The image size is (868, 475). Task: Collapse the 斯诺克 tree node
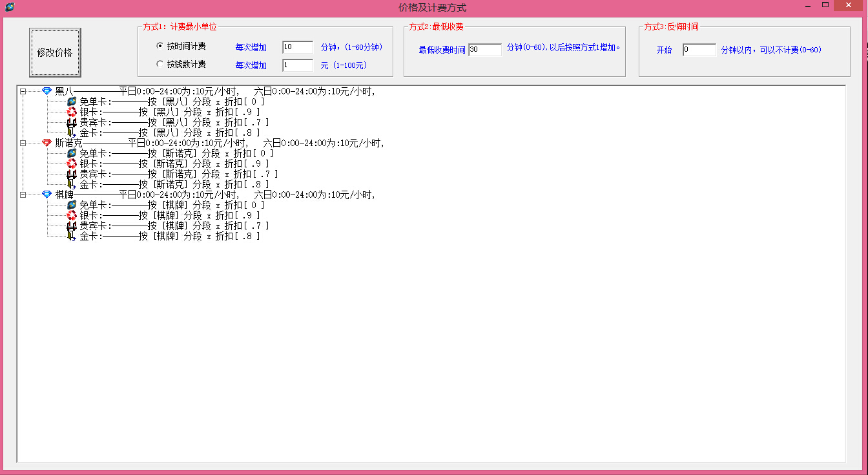pos(23,143)
